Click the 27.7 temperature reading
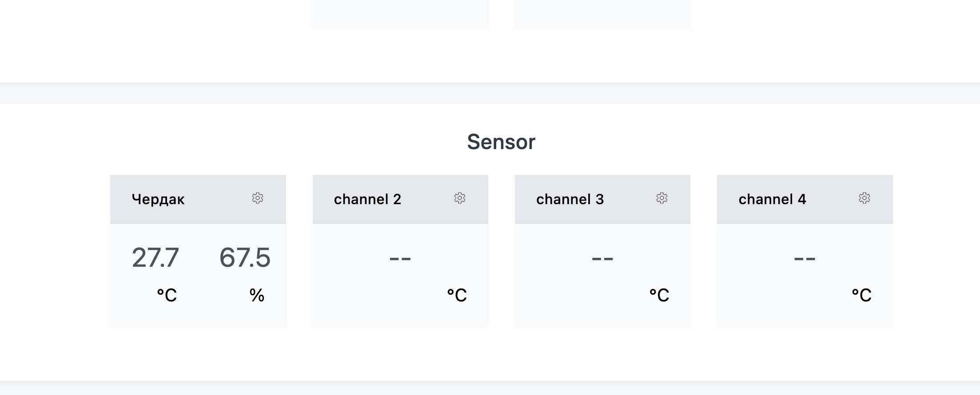This screenshot has width=980, height=395. point(155,257)
